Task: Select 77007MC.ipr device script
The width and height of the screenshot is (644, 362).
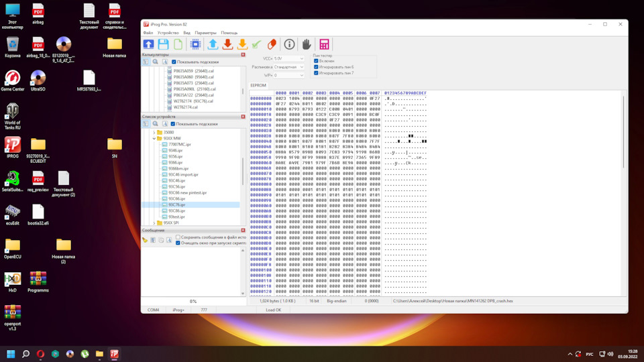Action: coord(180,145)
